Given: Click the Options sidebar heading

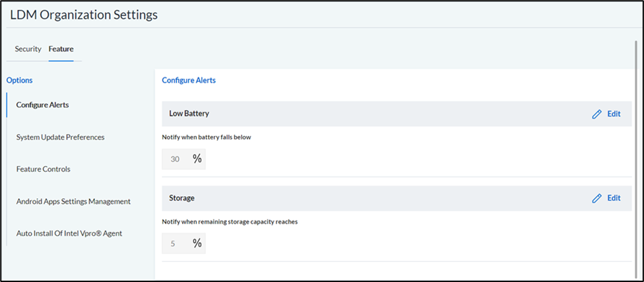Looking at the screenshot, I should pyautogui.click(x=19, y=80).
